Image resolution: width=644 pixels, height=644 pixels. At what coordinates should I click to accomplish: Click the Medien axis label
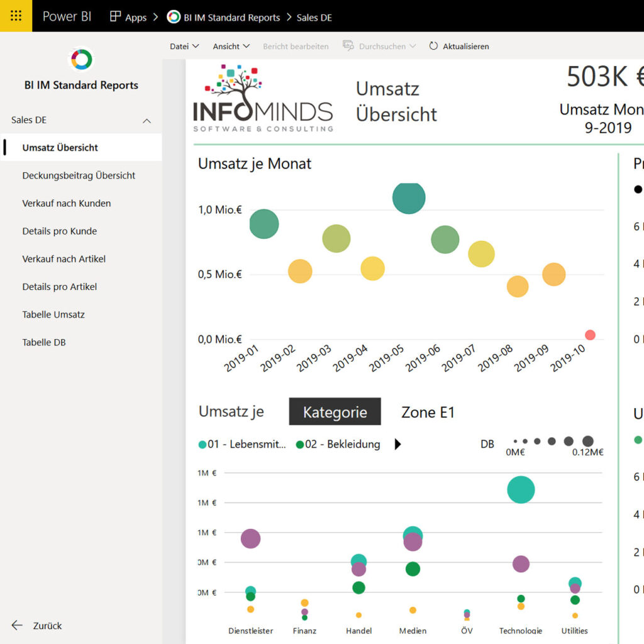coord(413,630)
